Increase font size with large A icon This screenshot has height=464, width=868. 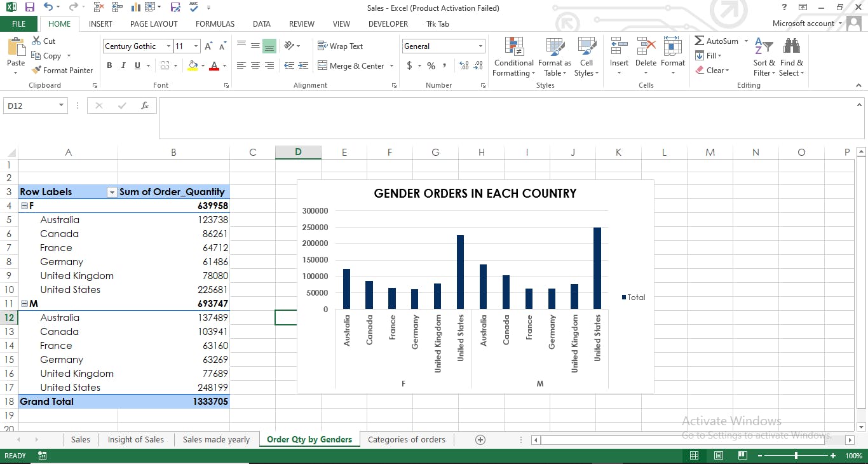tap(209, 46)
